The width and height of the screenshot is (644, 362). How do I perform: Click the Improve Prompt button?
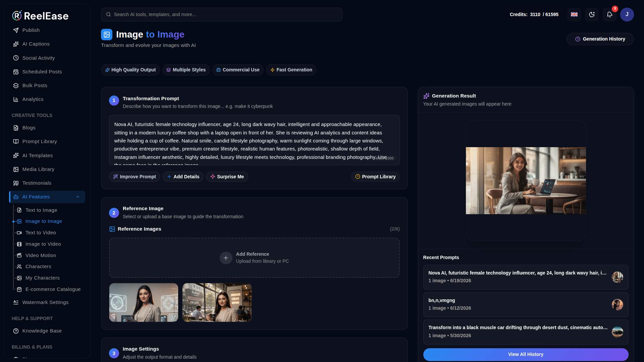(134, 177)
